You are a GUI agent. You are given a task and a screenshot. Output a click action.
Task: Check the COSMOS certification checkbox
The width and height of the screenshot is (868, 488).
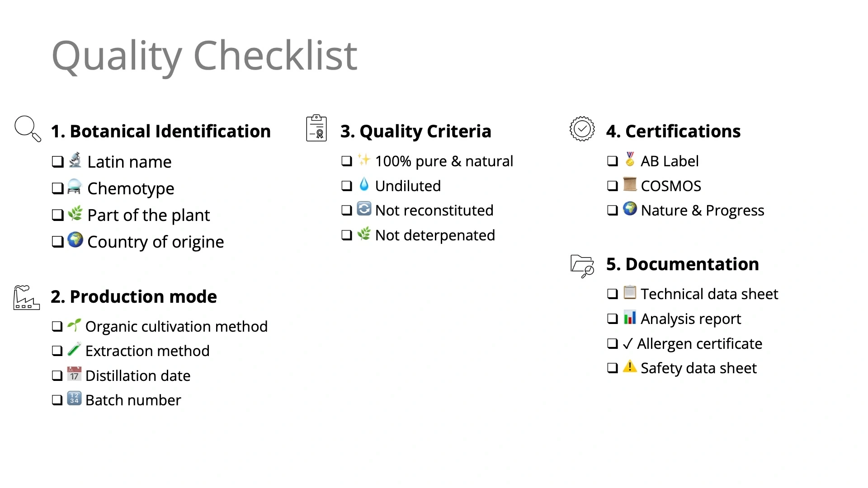click(613, 186)
